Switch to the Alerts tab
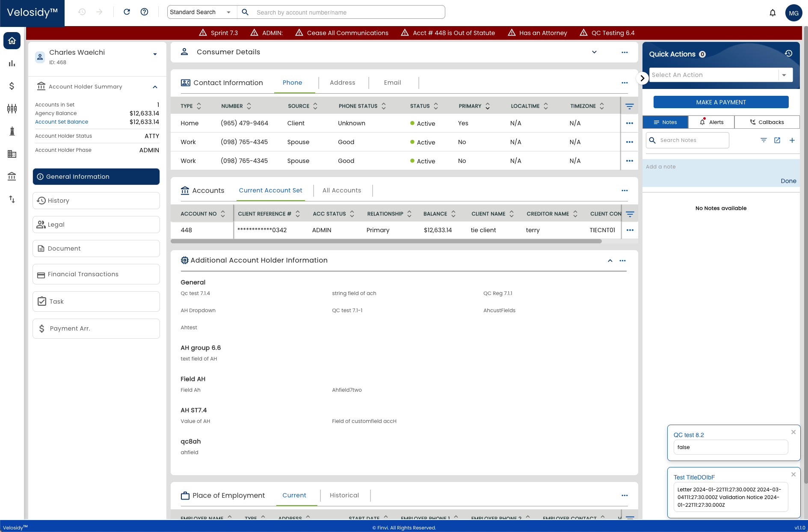This screenshot has height=532, width=808. tap(711, 122)
